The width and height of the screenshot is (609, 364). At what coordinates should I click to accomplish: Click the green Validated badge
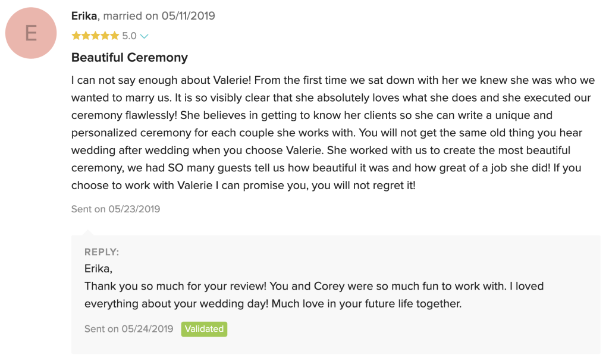coord(204,329)
